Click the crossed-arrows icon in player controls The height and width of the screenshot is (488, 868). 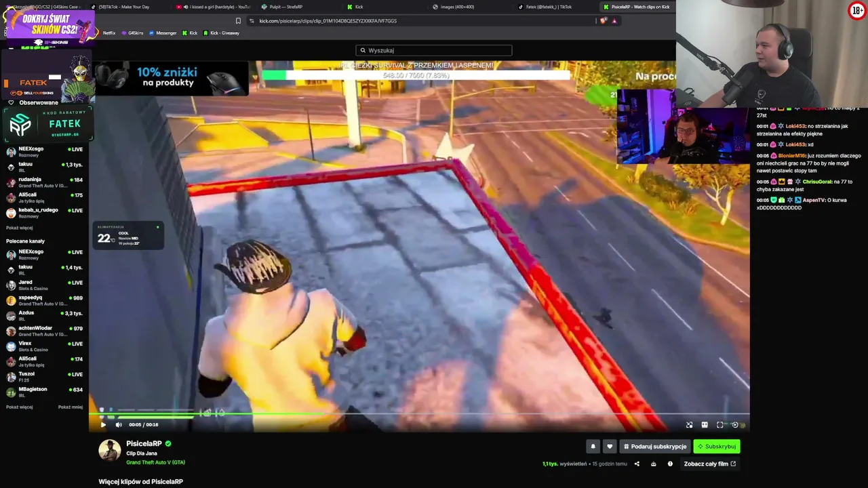690,425
